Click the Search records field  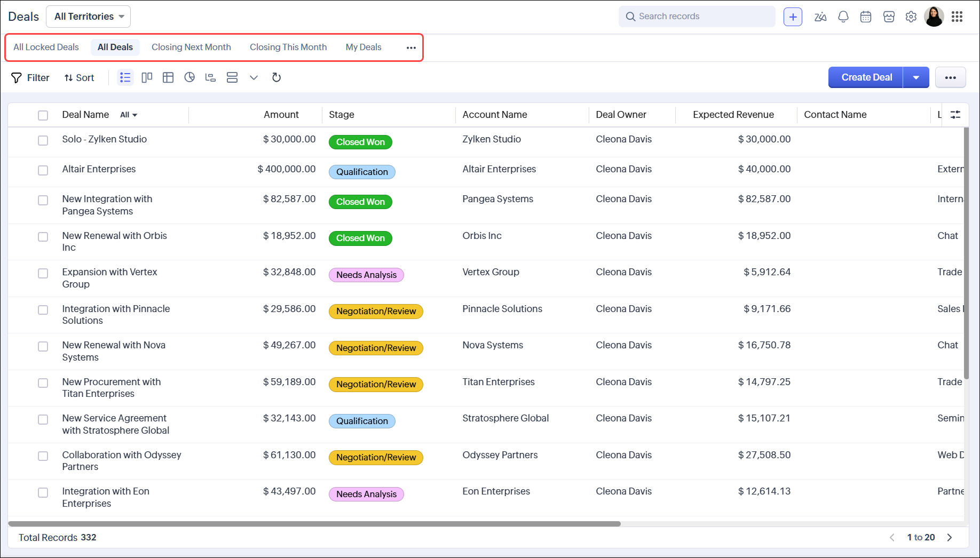(x=697, y=17)
